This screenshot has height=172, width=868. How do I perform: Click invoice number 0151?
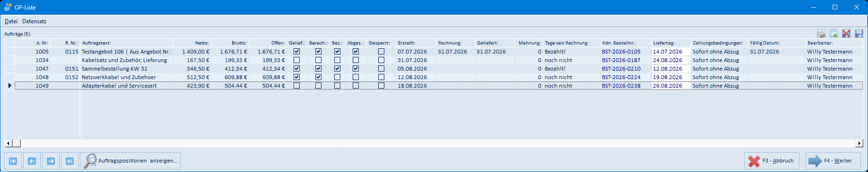72,69
